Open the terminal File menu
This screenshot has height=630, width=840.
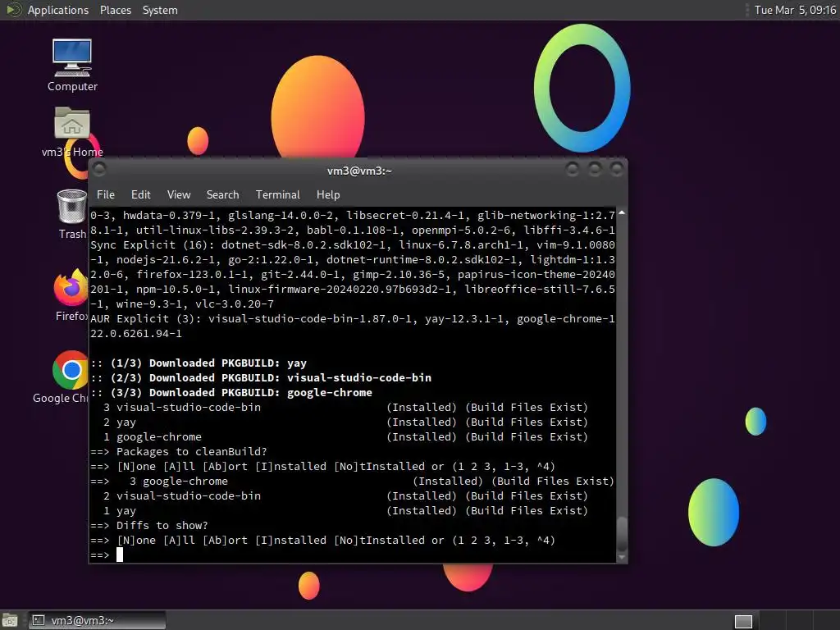tap(106, 194)
